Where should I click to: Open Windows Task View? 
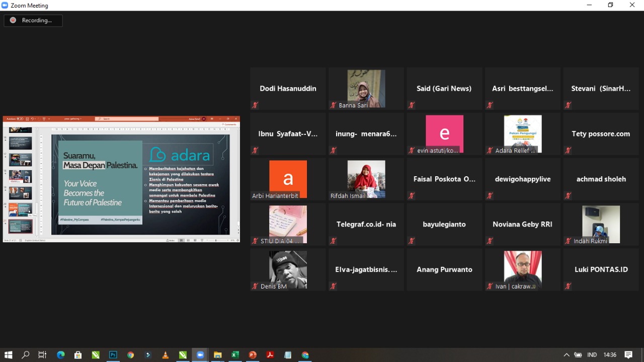click(x=42, y=355)
